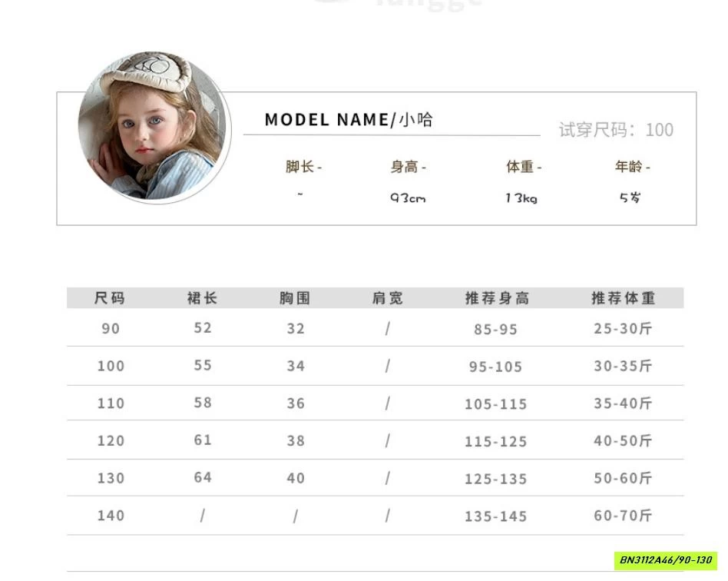Select recommended height 115-125
This screenshot has width=728, height=581.
(x=495, y=442)
